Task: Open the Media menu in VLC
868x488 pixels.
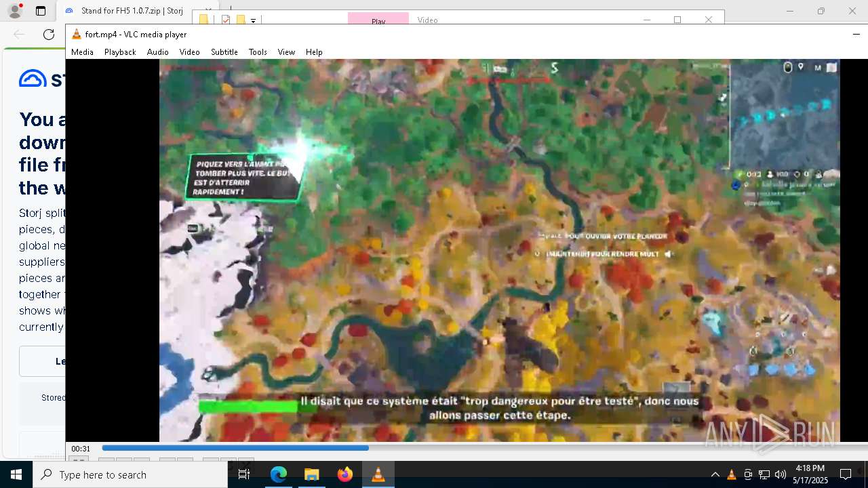Action: tap(82, 52)
